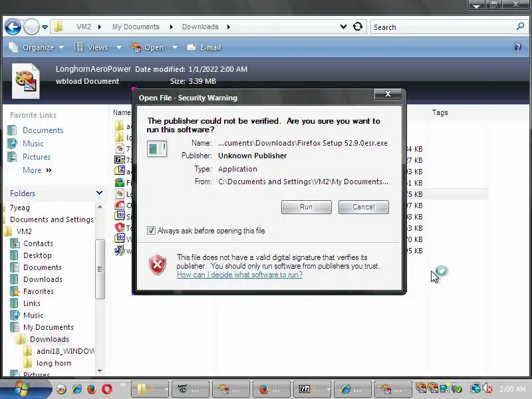The width and height of the screenshot is (532, 399).
Task: Expand the Open dropdown arrow
Action: [x=175, y=47]
